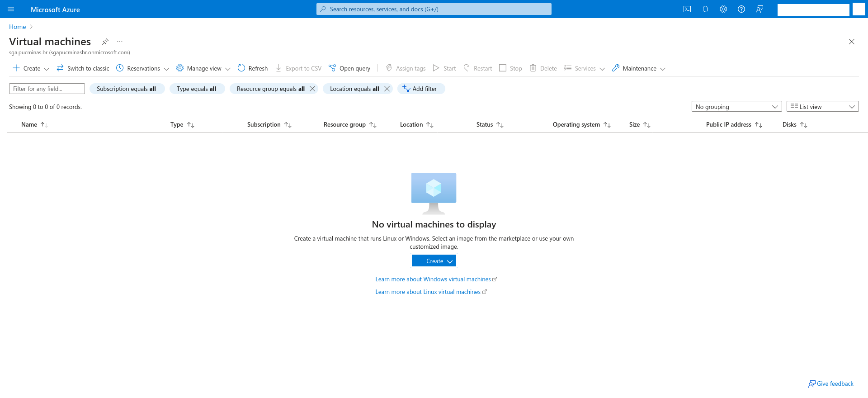The width and height of the screenshot is (868, 398).
Task: Pin Virtual machines to dashboard
Action: 105,42
